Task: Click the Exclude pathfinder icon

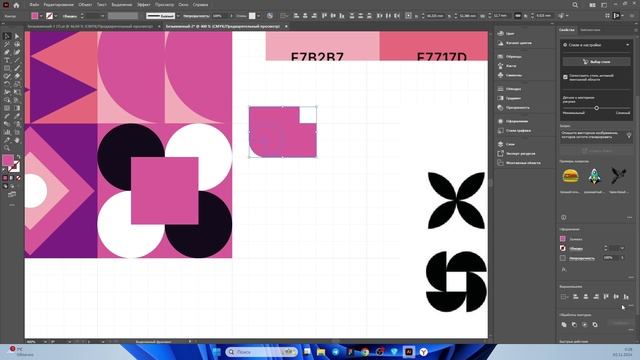Action: click(x=595, y=324)
